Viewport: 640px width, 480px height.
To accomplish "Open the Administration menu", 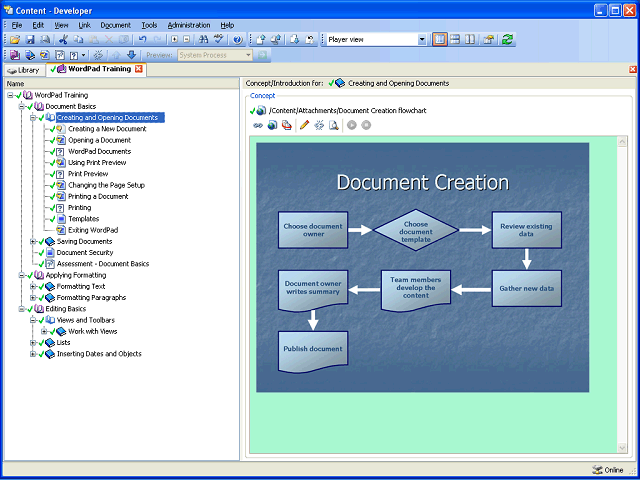I will coord(188,24).
